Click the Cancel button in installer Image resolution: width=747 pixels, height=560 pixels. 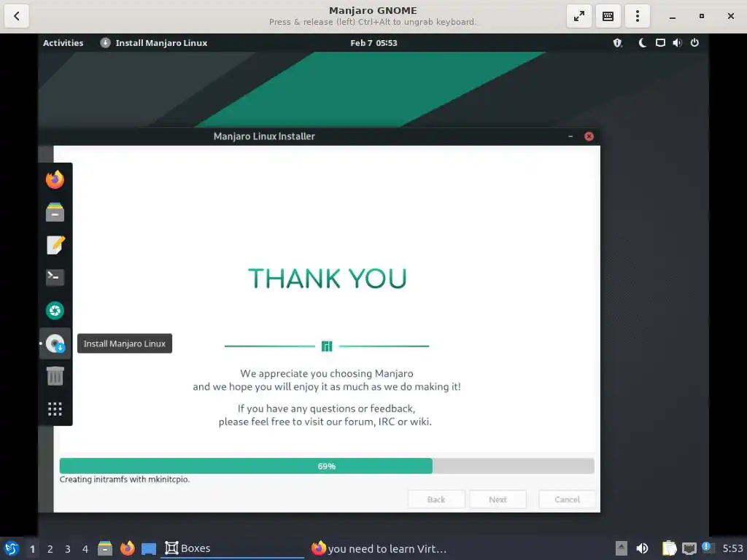click(567, 499)
